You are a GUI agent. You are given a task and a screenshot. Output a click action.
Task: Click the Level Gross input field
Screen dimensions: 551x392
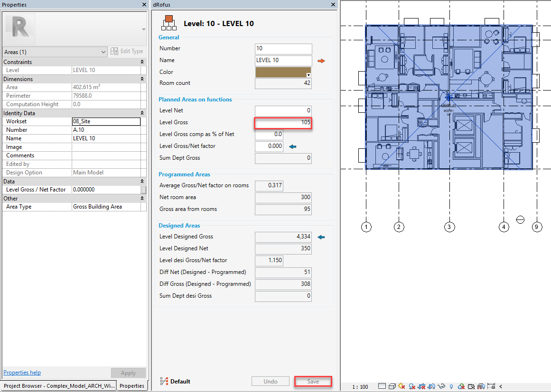[283, 123]
